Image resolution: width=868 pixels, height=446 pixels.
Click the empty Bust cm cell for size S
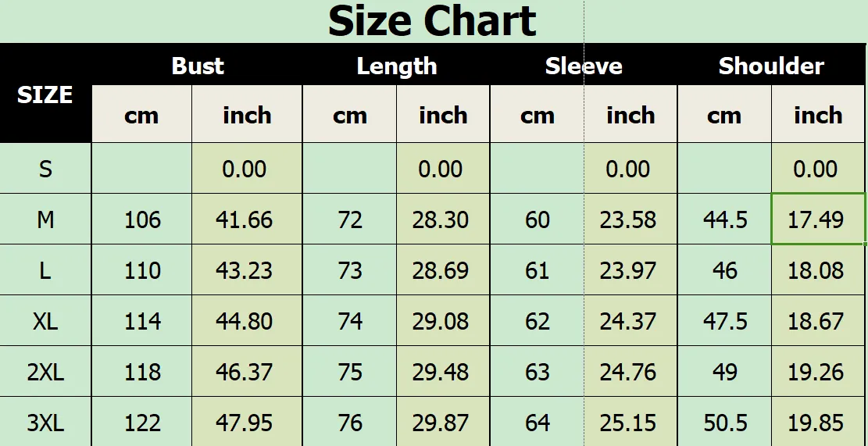point(141,168)
